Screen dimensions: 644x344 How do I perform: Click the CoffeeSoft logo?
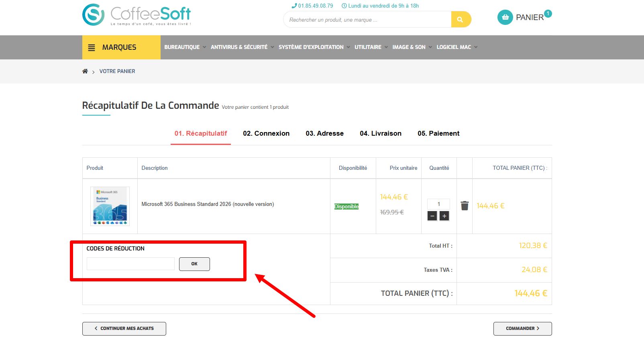click(x=137, y=15)
